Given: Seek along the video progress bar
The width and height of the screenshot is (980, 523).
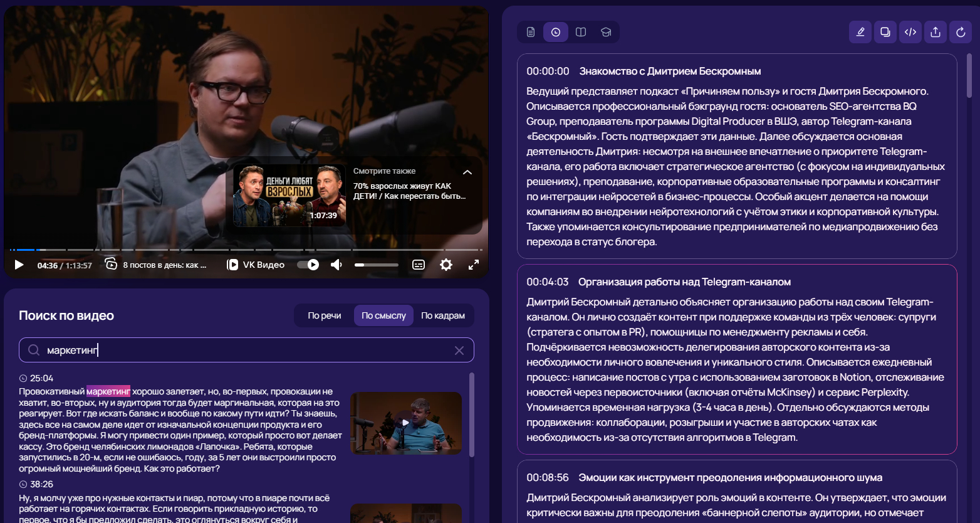Looking at the screenshot, I should [x=246, y=250].
